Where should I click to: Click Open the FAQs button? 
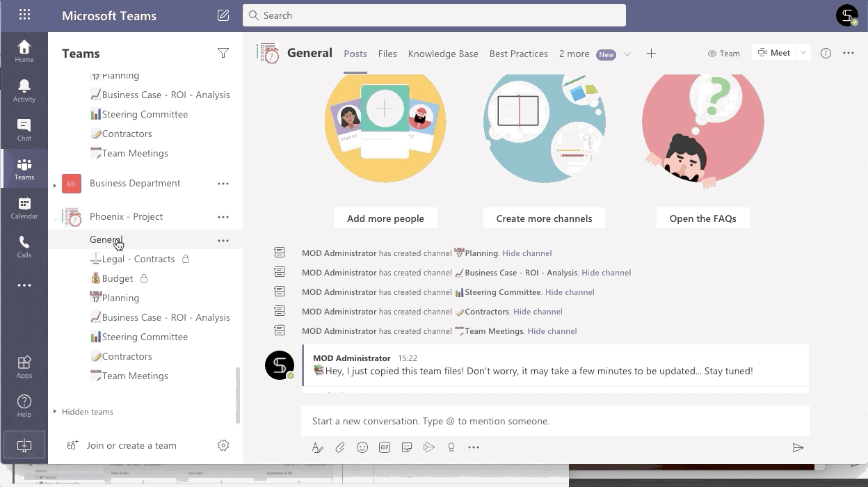click(x=702, y=218)
